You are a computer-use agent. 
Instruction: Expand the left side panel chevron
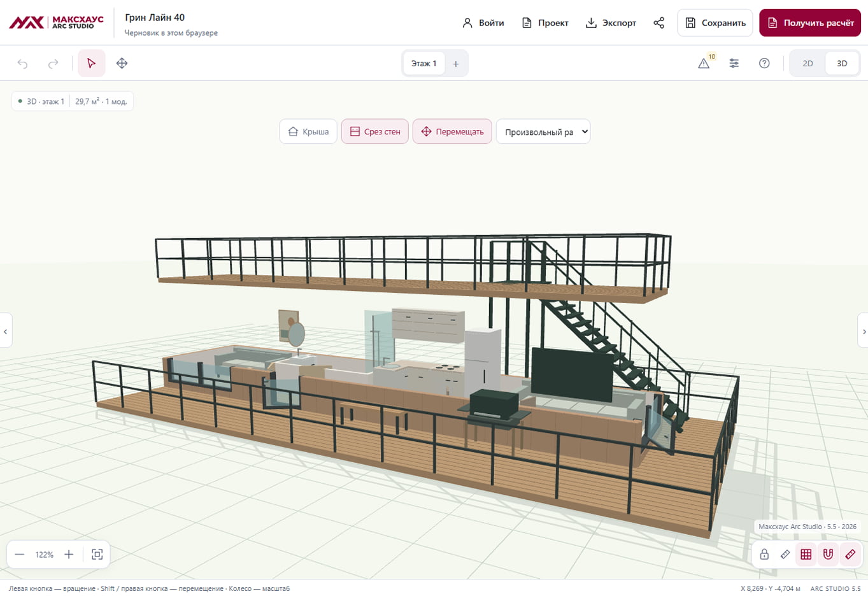(6, 331)
